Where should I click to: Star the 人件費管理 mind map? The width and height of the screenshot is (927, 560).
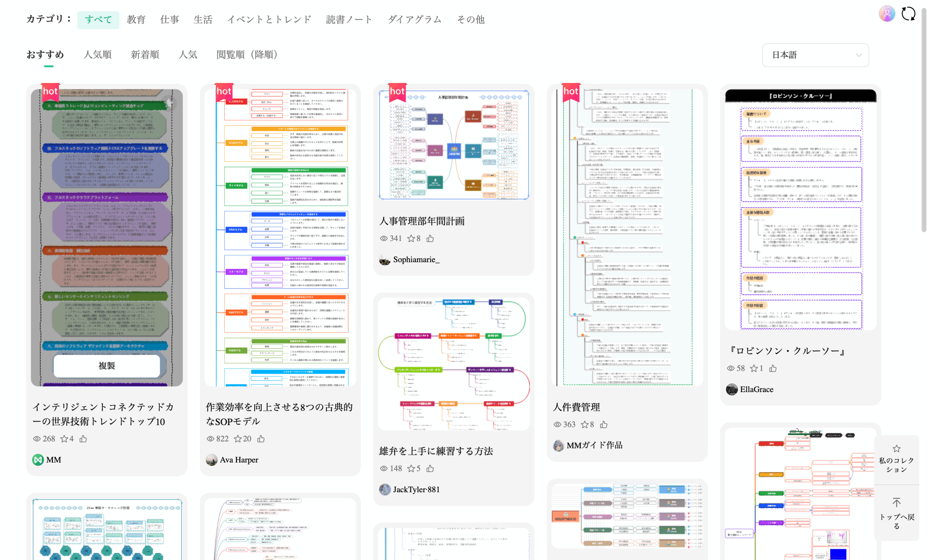click(584, 425)
